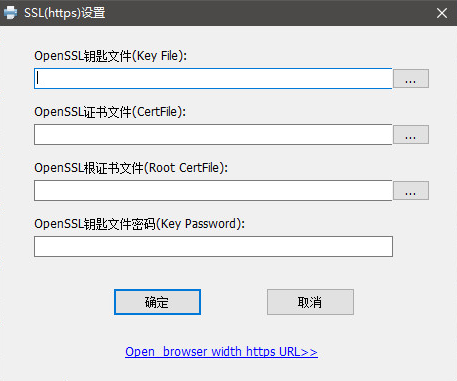The height and width of the screenshot is (381, 457).
Task: Cancel the dialog with 取消 button
Action: 310,302
